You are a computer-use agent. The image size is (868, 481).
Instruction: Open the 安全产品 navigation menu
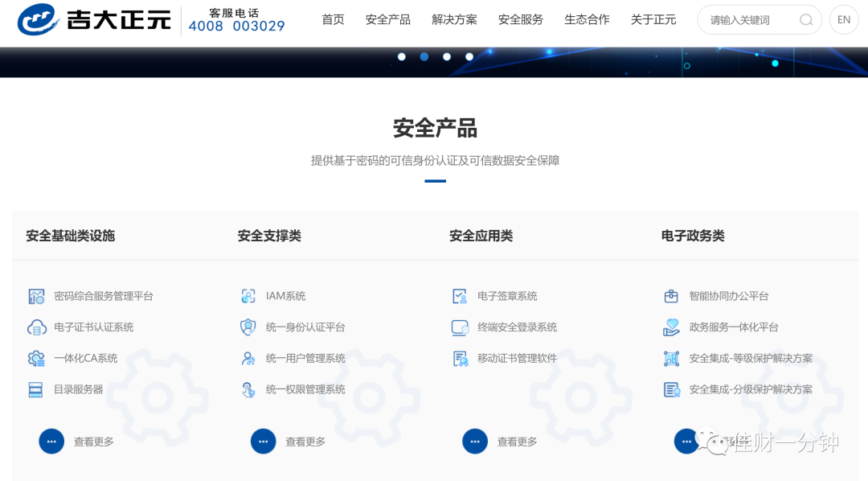pyautogui.click(x=388, y=20)
